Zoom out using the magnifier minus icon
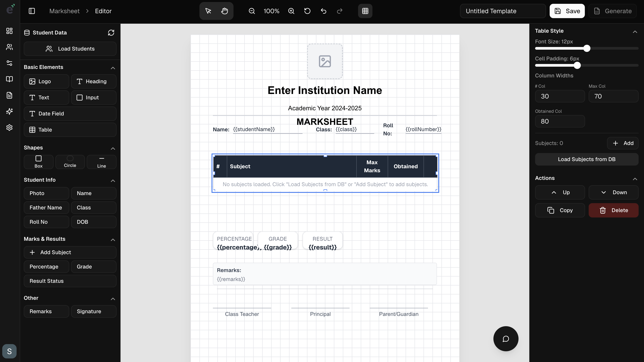This screenshot has width=644, height=362. 252,11
